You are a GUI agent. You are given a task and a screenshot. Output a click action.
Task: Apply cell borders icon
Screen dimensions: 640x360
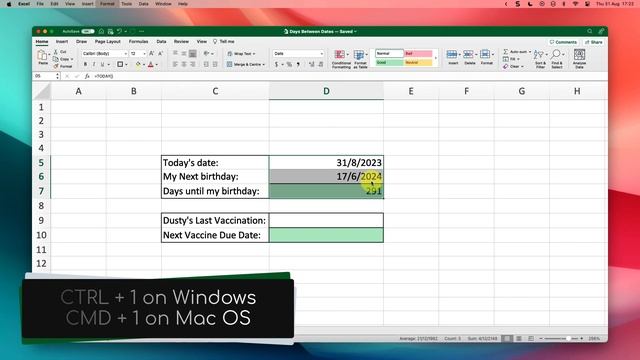pos(120,64)
